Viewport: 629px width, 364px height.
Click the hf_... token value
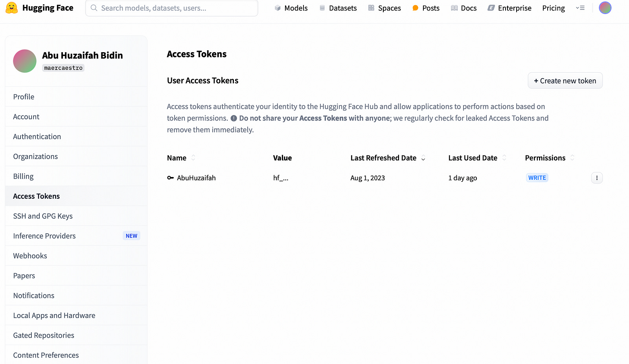(281, 178)
